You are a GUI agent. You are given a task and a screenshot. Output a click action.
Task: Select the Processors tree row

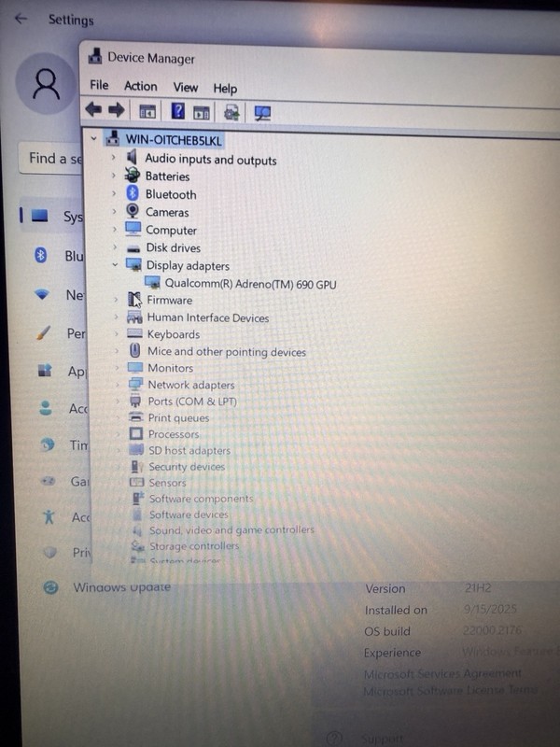click(174, 434)
